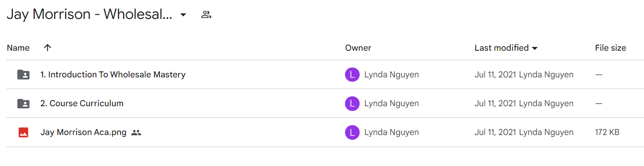This screenshot has width=644, height=166.
Task: Toggle sort direction arrow next to Name
Action: pos(48,48)
